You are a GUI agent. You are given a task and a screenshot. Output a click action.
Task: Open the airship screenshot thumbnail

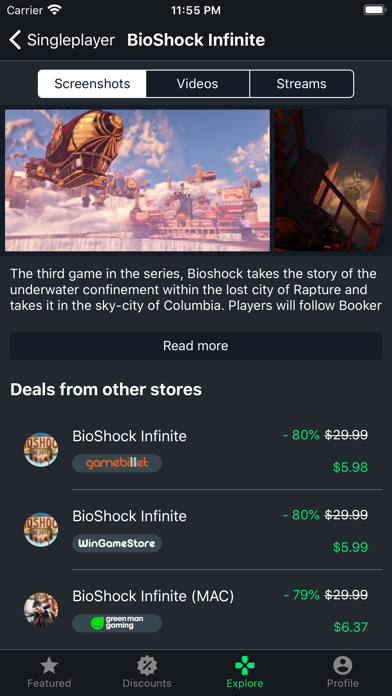click(x=137, y=181)
